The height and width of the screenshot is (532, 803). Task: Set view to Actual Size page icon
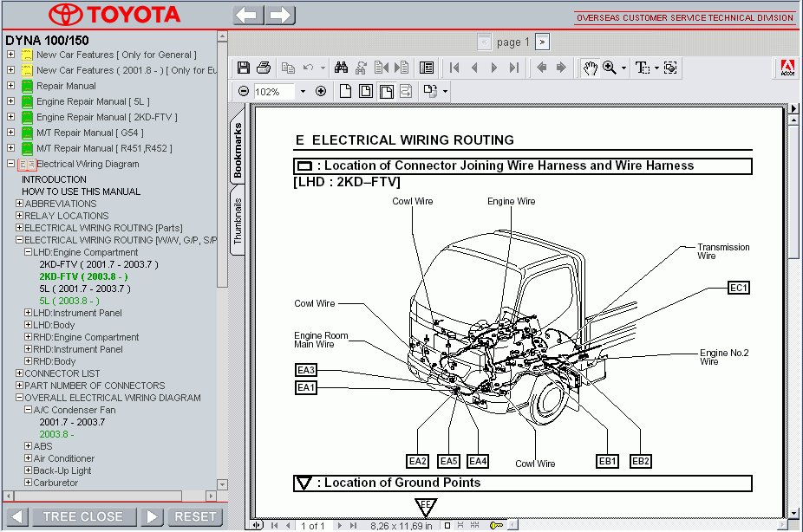(346, 92)
